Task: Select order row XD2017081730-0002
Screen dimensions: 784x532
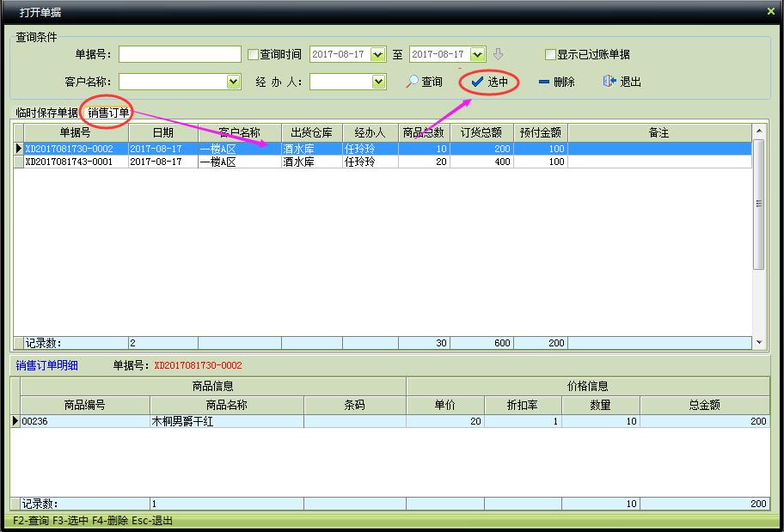Action: coord(383,149)
